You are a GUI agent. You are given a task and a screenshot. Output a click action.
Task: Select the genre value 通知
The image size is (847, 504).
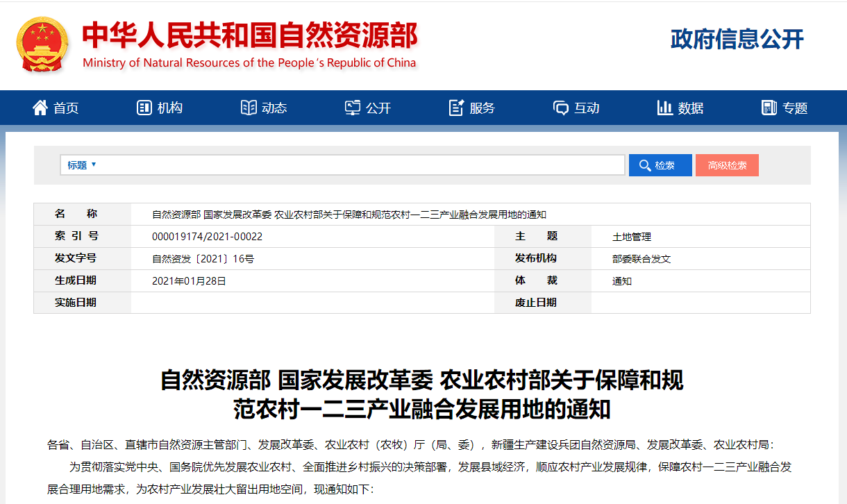pyautogui.click(x=622, y=281)
